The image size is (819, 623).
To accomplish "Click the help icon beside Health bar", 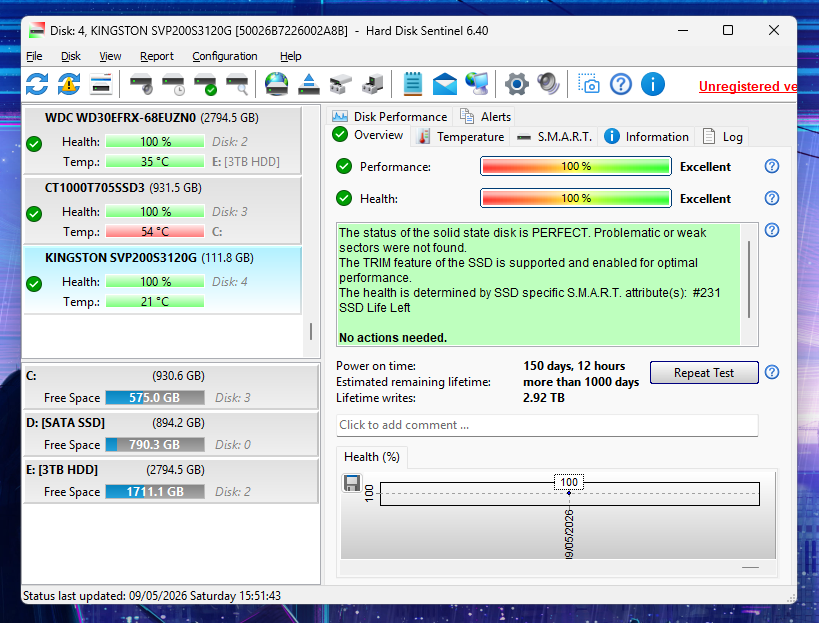I will (772, 198).
